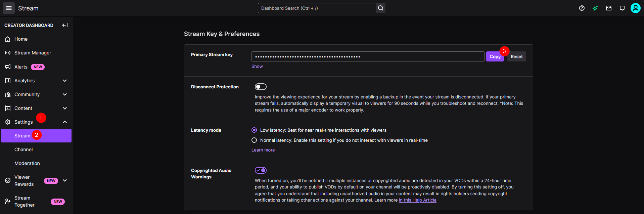Click the Community people icon

point(8,94)
